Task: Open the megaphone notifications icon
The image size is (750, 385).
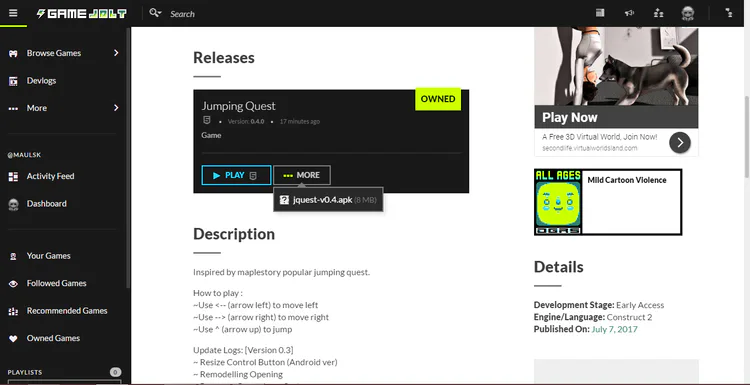Action: click(629, 13)
